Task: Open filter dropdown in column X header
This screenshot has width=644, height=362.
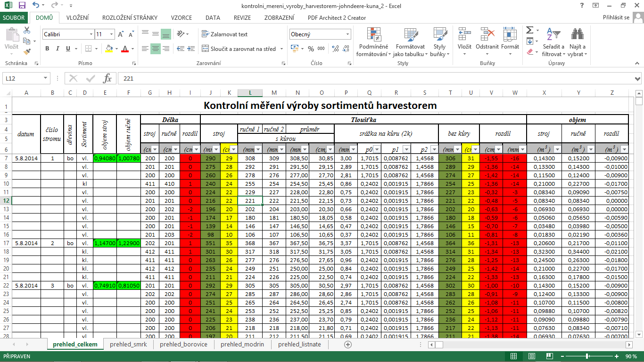Action: pyautogui.click(x=557, y=149)
